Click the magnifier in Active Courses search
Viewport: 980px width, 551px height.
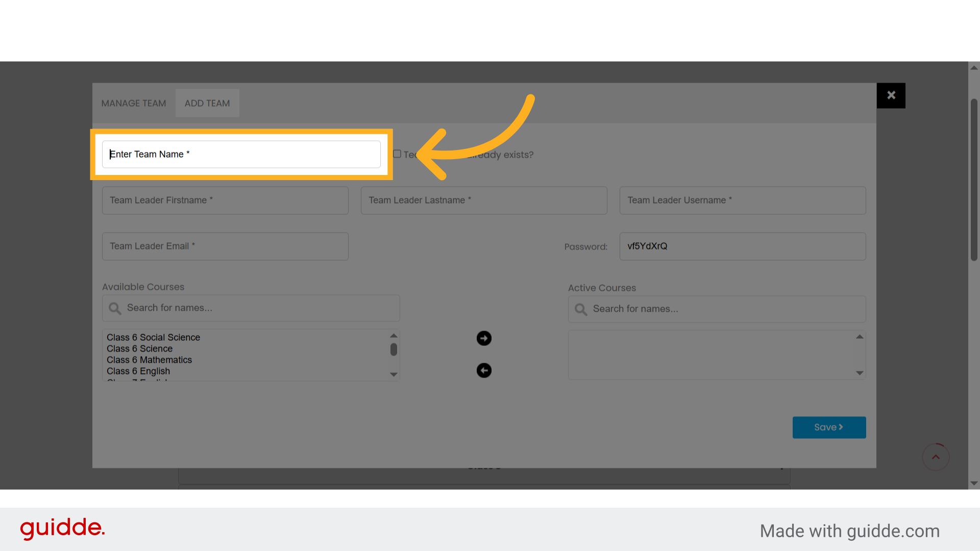click(580, 309)
